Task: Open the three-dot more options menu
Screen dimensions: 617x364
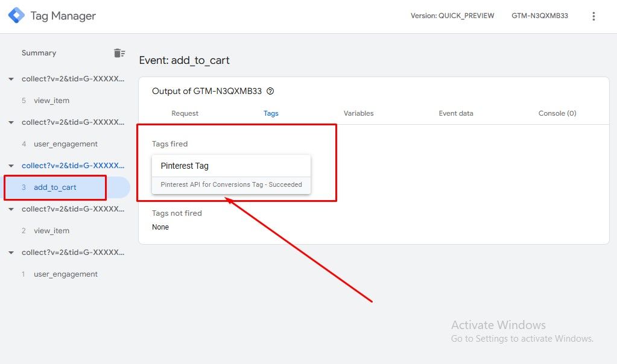Action: click(x=593, y=16)
